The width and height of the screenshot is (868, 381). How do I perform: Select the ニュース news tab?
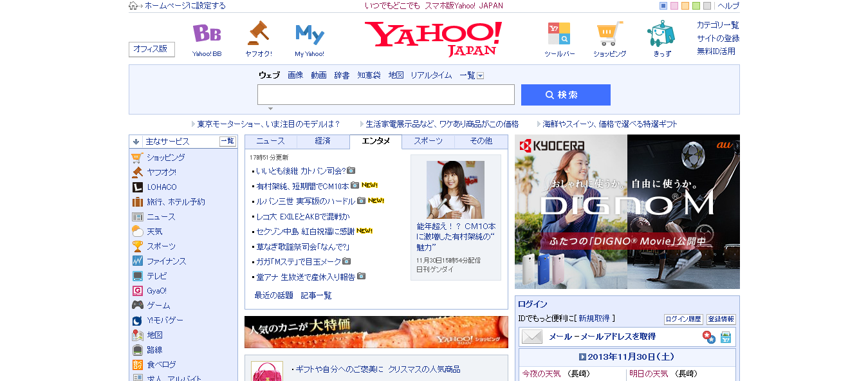pyautogui.click(x=271, y=141)
